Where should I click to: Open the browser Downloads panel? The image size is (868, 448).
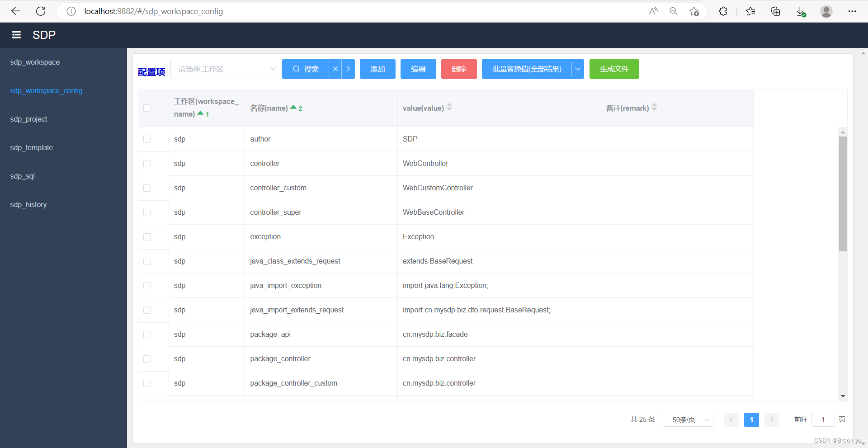(x=801, y=11)
